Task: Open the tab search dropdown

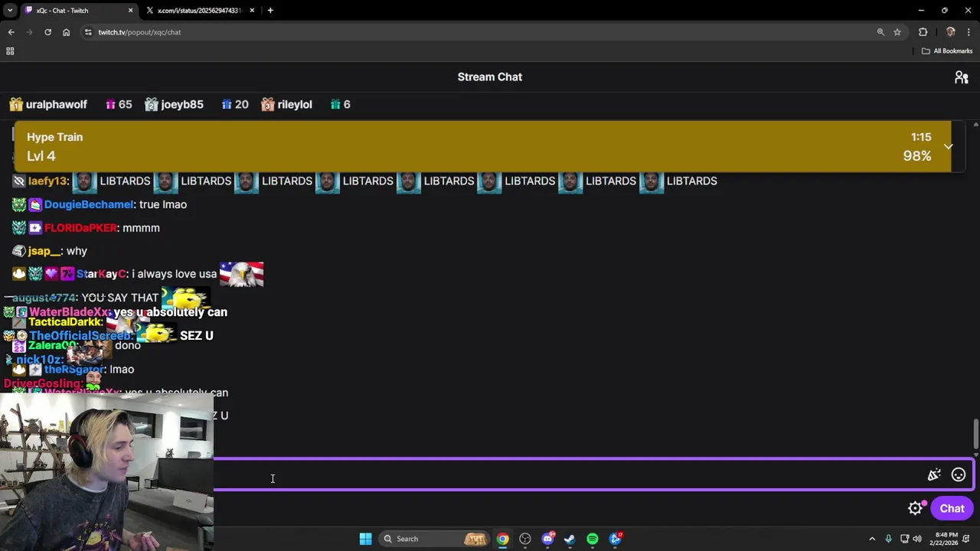Action: (10, 11)
